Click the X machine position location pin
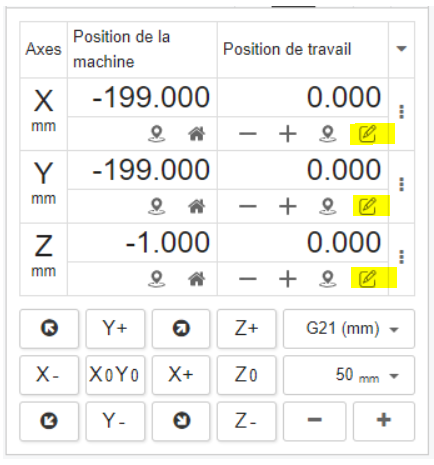 coord(157,134)
